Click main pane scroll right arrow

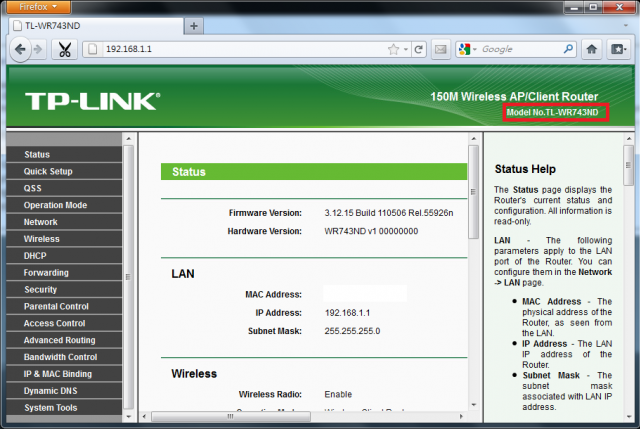pos(461,416)
